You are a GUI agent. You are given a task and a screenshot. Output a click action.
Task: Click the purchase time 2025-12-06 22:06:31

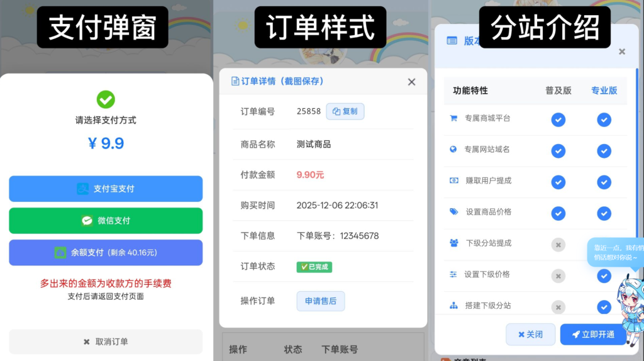pyautogui.click(x=337, y=206)
